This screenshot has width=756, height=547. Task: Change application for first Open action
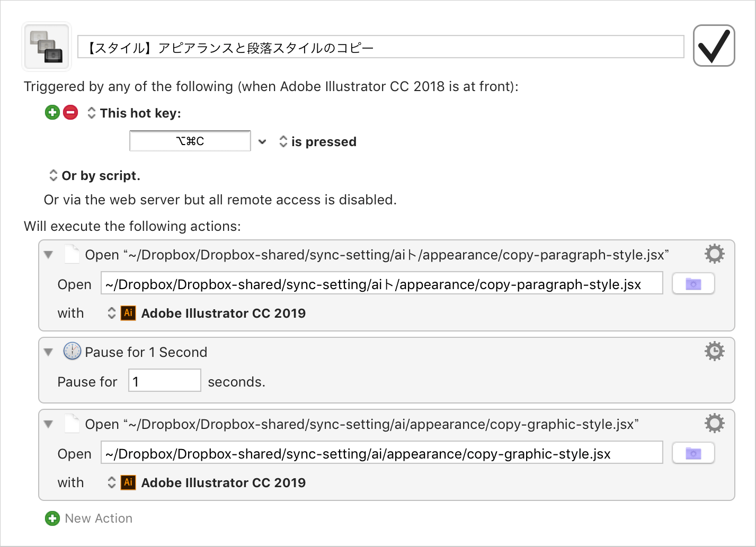coord(112,313)
